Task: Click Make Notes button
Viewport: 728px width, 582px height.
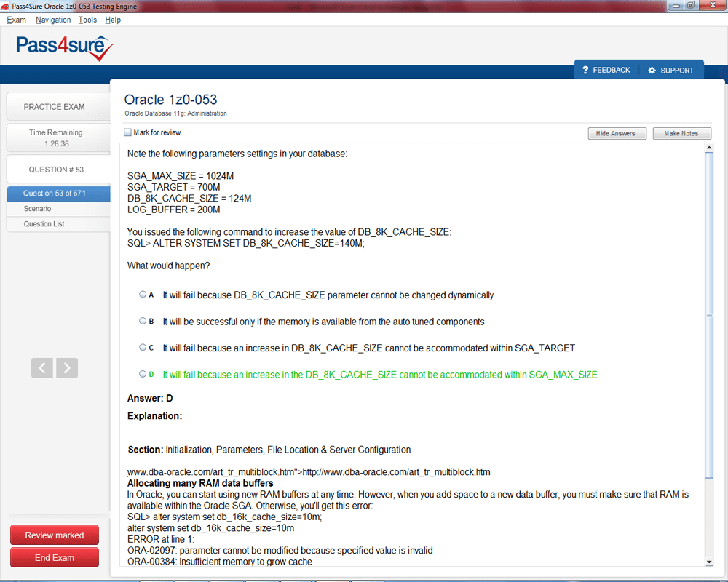Action: (681, 133)
